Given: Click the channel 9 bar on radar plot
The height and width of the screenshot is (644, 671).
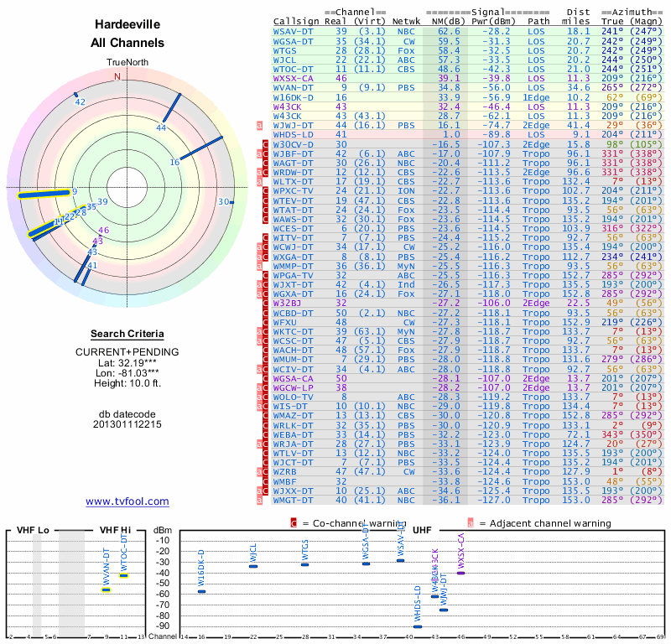Looking at the screenshot, I should (44, 195).
